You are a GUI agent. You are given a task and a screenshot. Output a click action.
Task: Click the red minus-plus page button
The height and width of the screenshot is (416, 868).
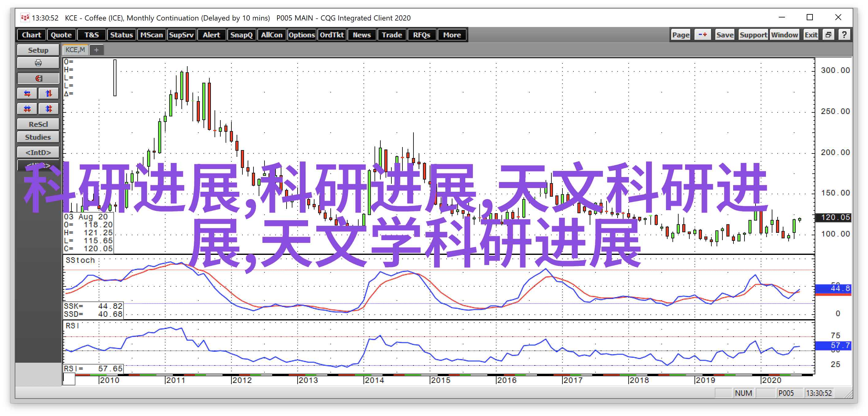coord(702,35)
